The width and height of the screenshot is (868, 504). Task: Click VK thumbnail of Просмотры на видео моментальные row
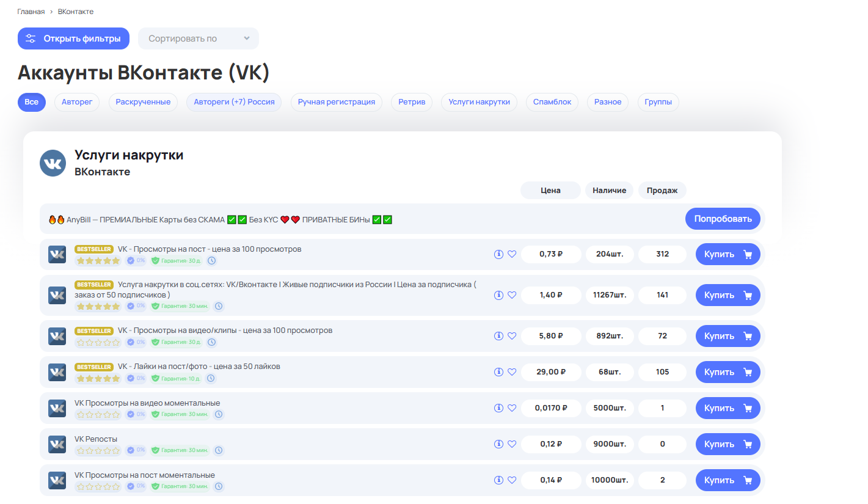tap(57, 408)
